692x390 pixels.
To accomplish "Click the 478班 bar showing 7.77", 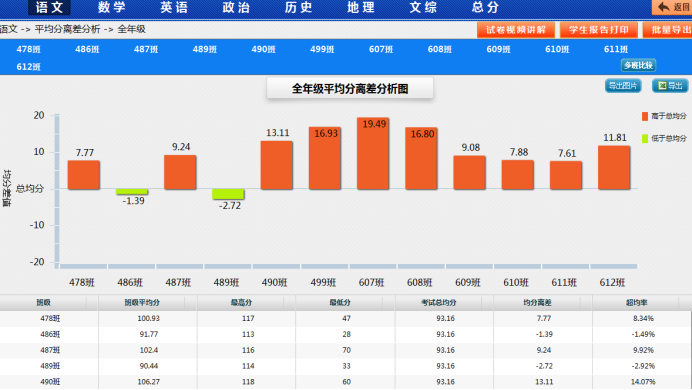I will click(83, 175).
